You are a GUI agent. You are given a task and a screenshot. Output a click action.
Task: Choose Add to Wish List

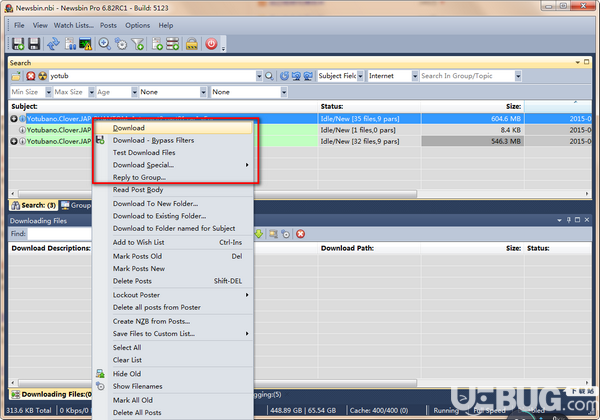[173, 243]
